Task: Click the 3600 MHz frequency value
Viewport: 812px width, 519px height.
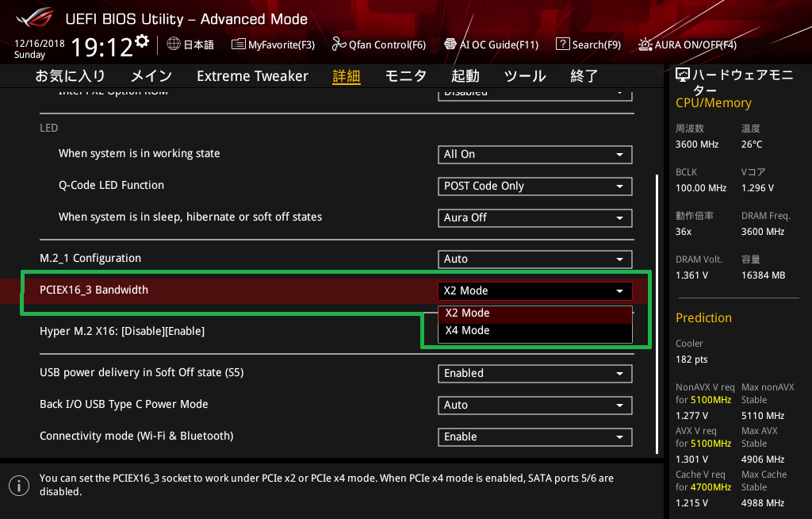Action: click(x=696, y=144)
